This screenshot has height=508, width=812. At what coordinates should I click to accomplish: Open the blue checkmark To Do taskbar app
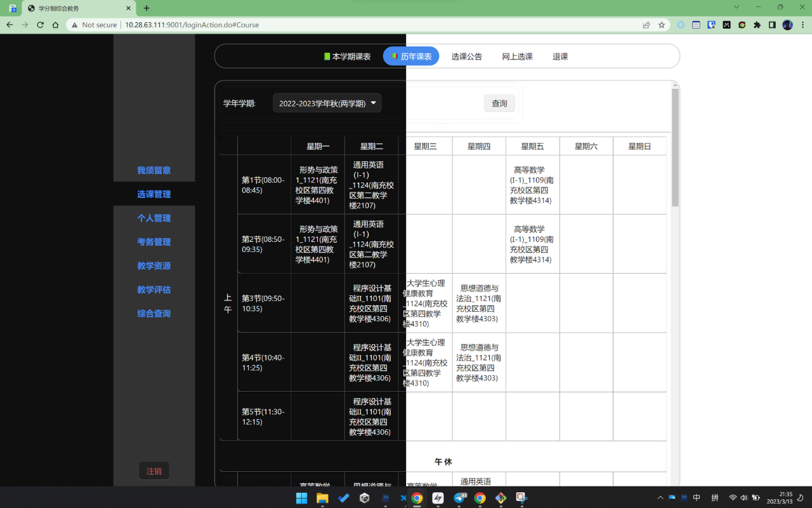pyautogui.click(x=343, y=498)
